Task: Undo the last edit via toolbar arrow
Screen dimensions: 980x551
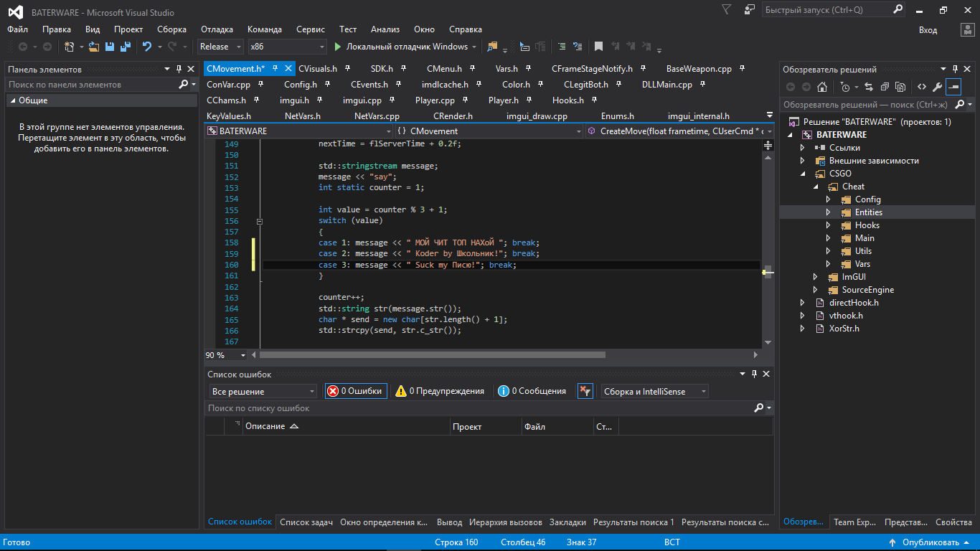Action: pos(146,47)
